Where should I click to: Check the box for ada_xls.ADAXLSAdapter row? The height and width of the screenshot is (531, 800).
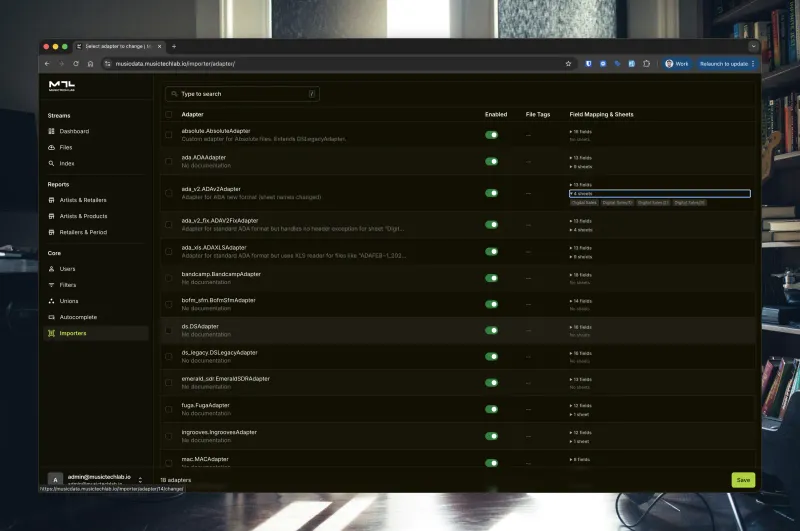coord(168,251)
